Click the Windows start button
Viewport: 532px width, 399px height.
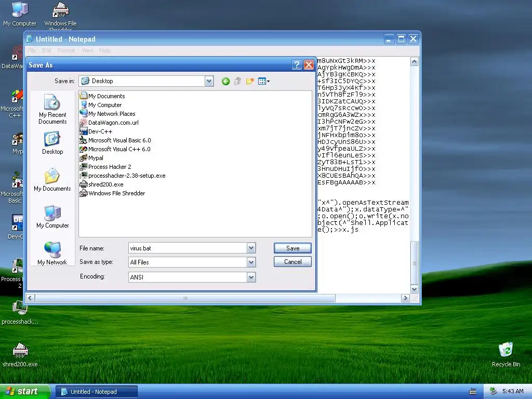point(25,392)
